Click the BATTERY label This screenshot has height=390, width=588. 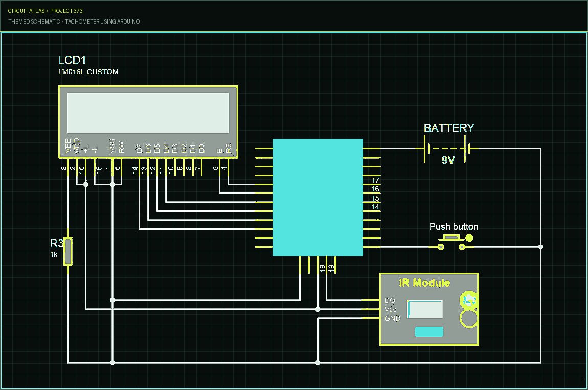tap(449, 128)
